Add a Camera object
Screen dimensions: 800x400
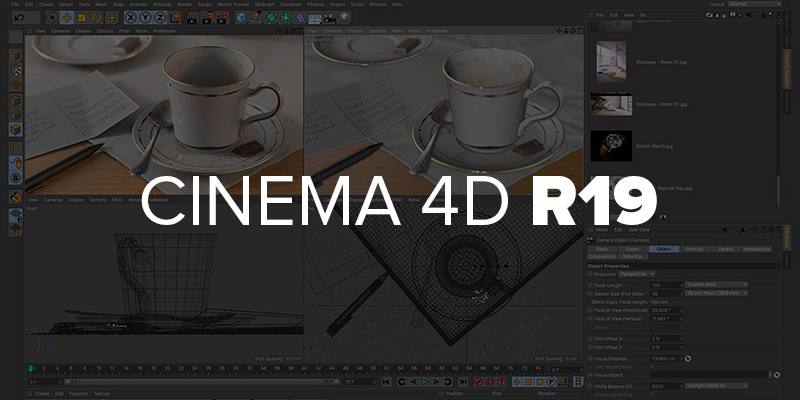click(330, 18)
